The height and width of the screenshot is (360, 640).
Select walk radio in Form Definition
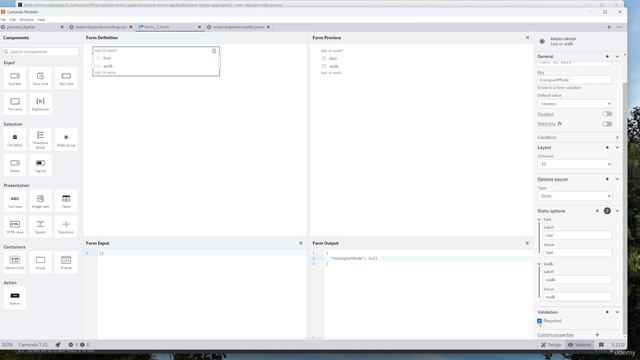tap(98, 66)
